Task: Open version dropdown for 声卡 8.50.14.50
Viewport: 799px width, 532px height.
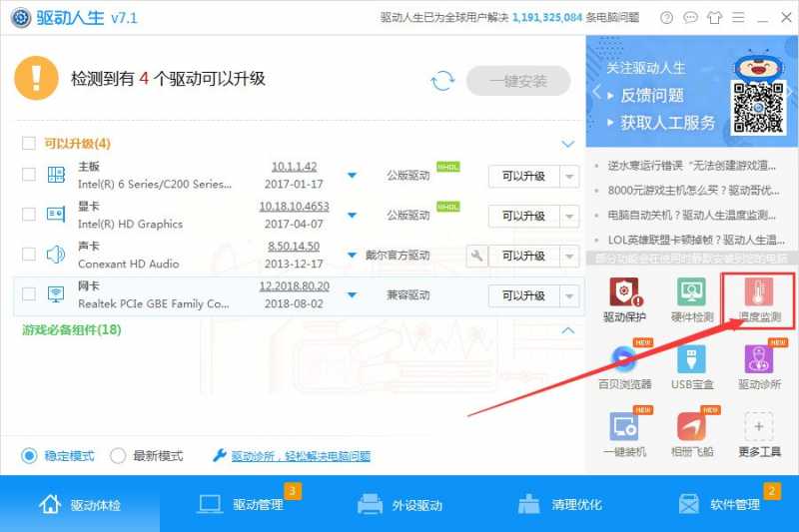Action: click(352, 255)
